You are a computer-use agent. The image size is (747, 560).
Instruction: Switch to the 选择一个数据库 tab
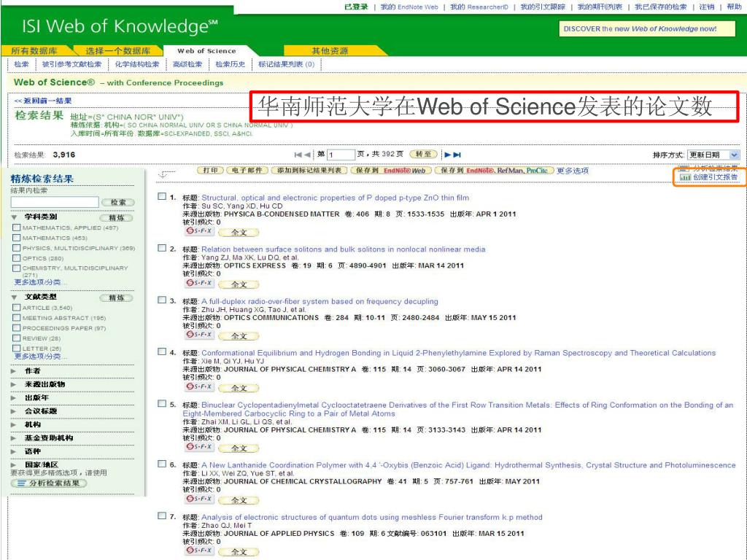[117, 51]
